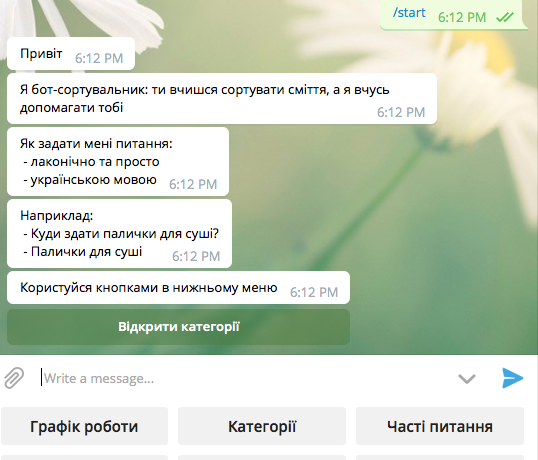Send the message with the blue arrow
The height and width of the screenshot is (460, 538).
(513, 378)
